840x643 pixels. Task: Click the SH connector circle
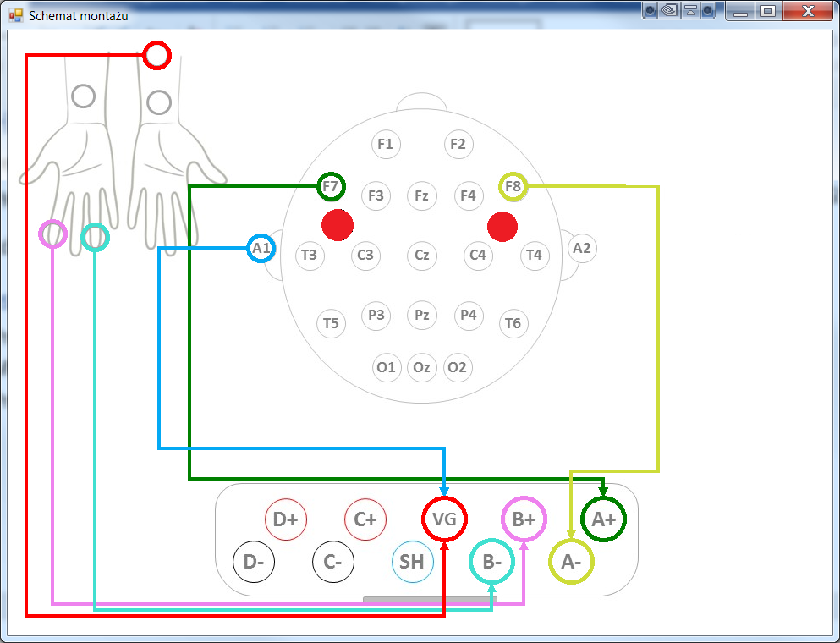[413, 562]
